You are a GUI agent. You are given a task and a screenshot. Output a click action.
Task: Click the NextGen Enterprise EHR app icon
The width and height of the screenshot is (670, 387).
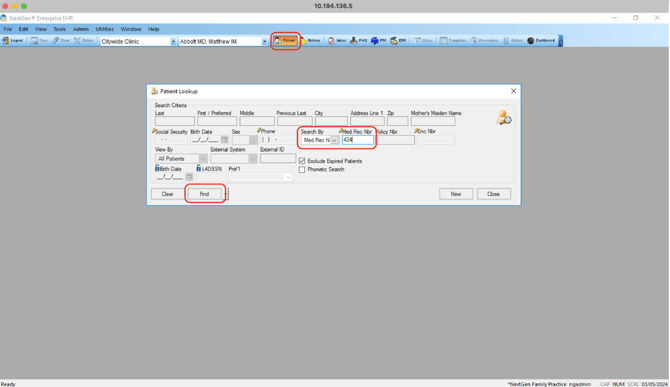click(4, 18)
